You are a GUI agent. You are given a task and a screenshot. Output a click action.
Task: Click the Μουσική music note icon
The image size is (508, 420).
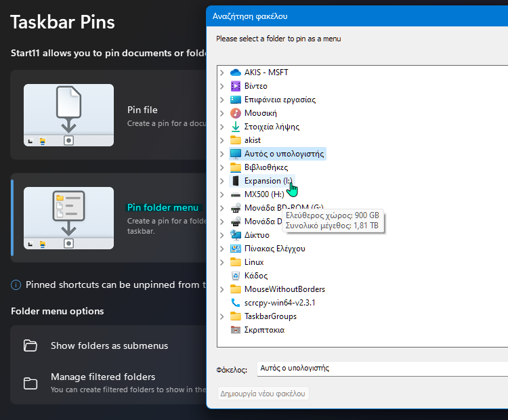[236, 113]
